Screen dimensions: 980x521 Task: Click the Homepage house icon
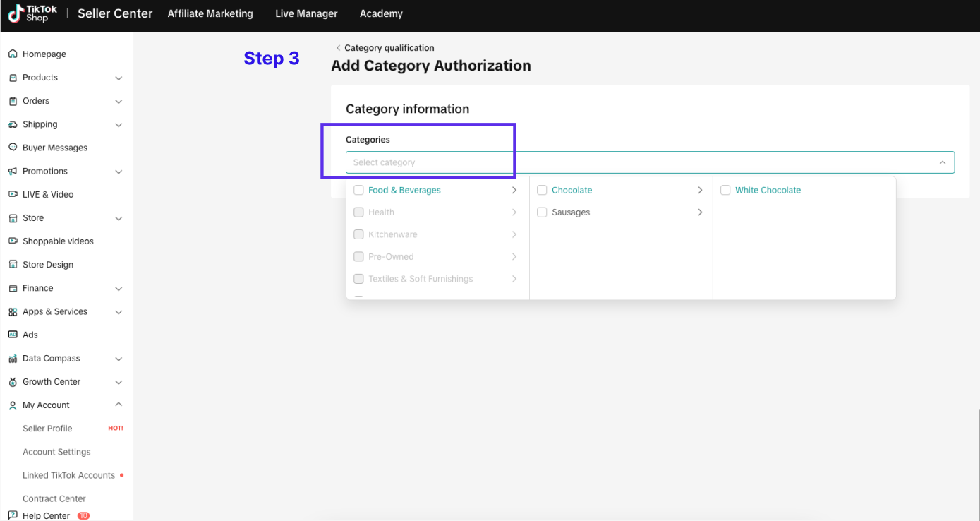[13, 54]
